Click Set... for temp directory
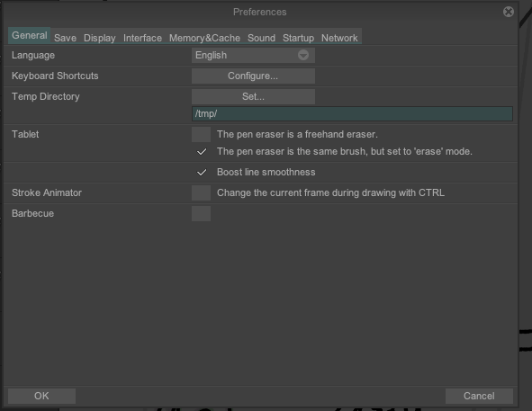This screenshot has width=532, height=411. 253,96
